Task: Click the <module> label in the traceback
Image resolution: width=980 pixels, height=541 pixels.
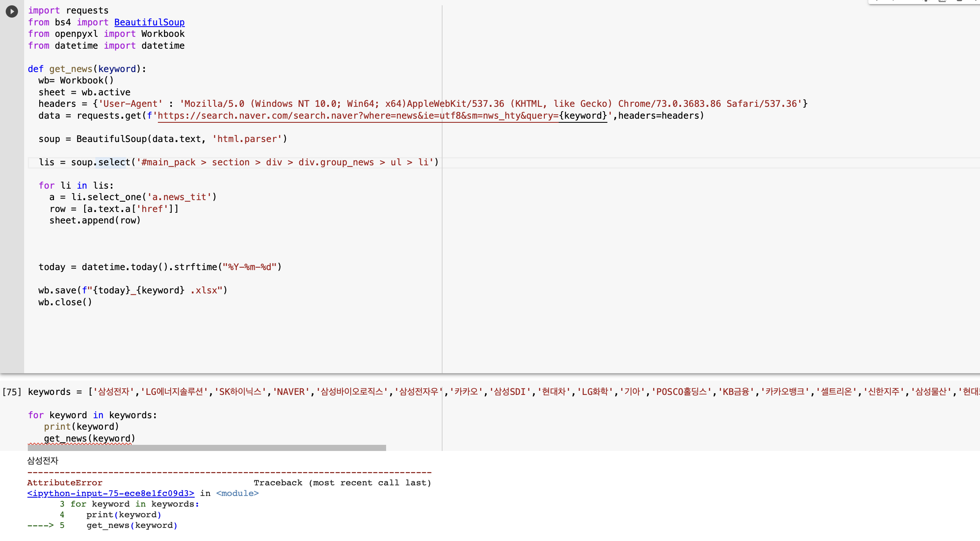Action: tap(237, 494)
